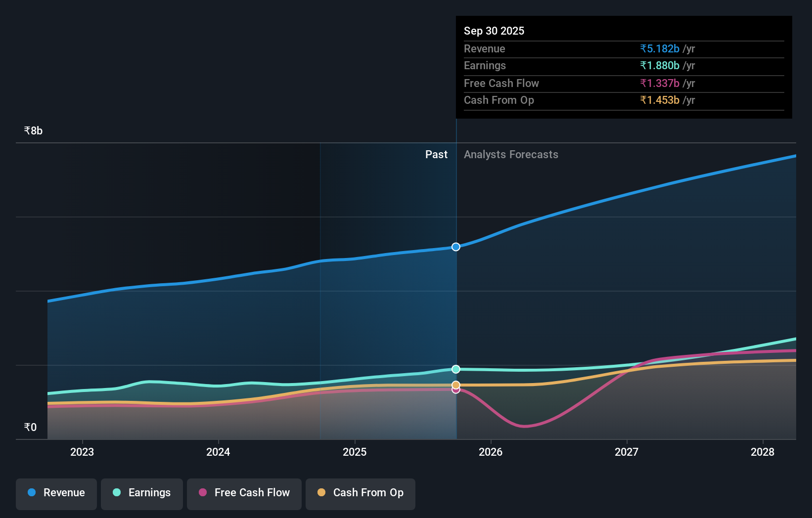
Task: Select the Revenue legend dot icon
Action: click(x=31, y=492)
